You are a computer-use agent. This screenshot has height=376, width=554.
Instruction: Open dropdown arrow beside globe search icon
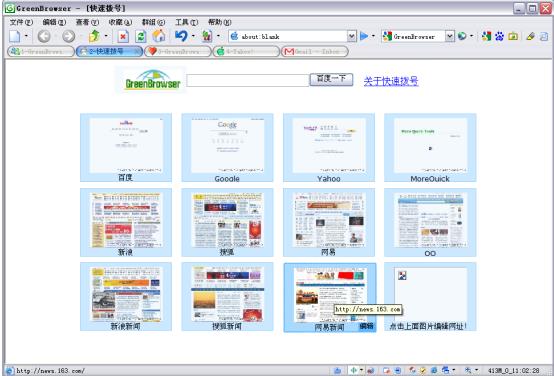[x=472, y=36]
